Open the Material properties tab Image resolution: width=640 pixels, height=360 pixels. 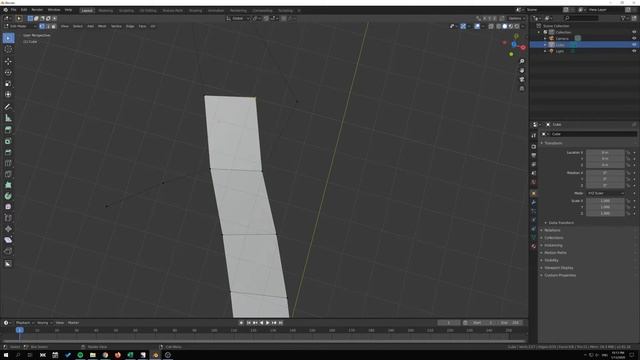(x=533, y=247)
